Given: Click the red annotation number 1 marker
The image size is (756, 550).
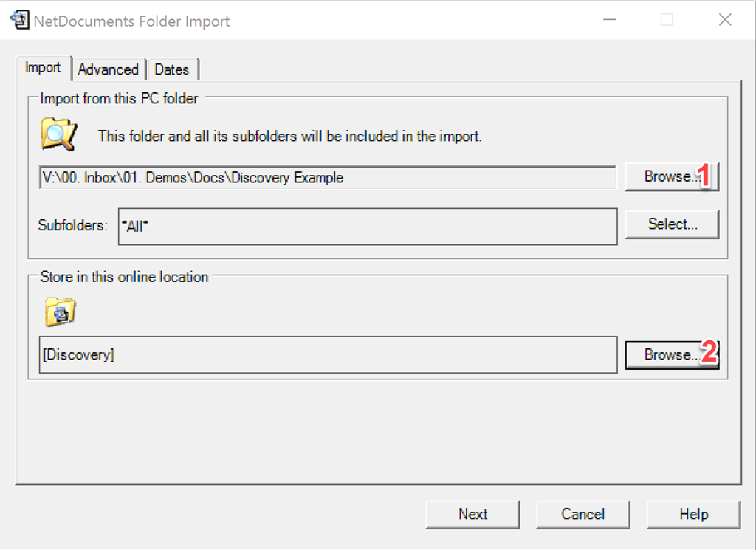Looking at the screenshot, I should [x=704, y=176].
